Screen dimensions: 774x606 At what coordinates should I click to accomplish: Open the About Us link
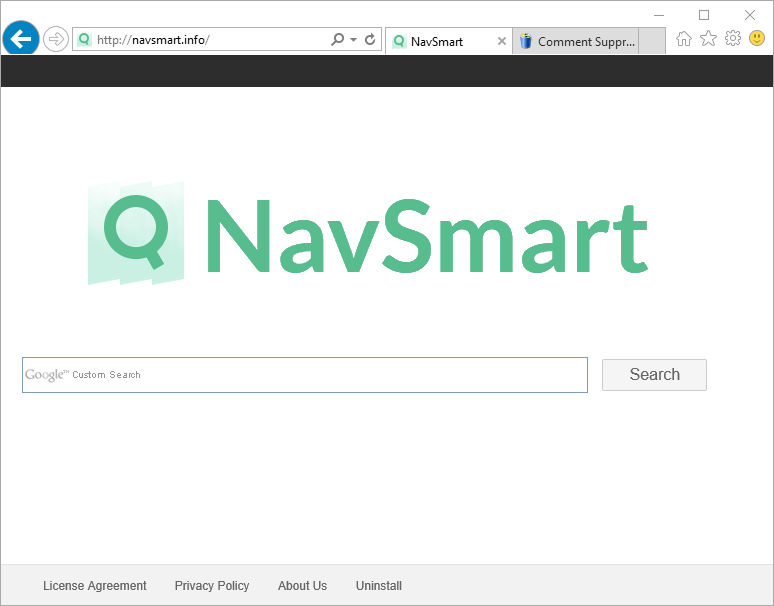[x=302, y=586]
